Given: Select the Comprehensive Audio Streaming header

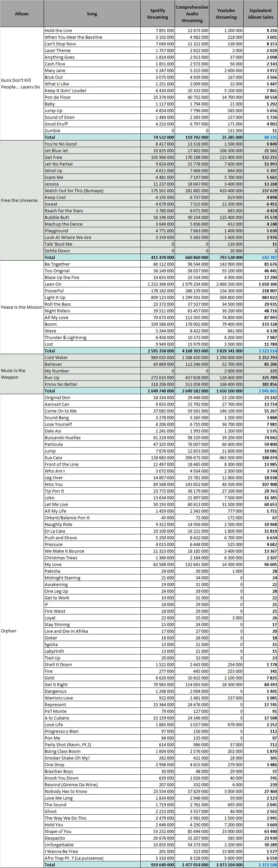Looking at the screenshot, I should (192, 14).
